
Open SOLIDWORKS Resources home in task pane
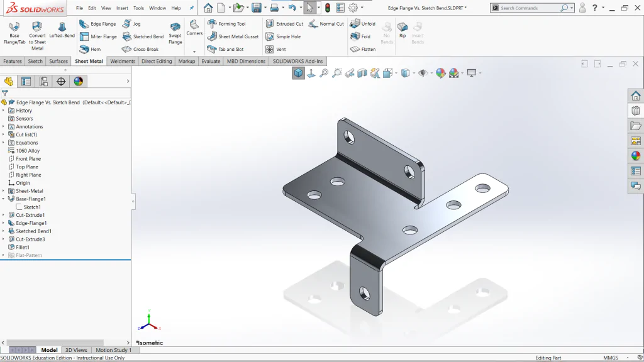(x=636, y=96)
